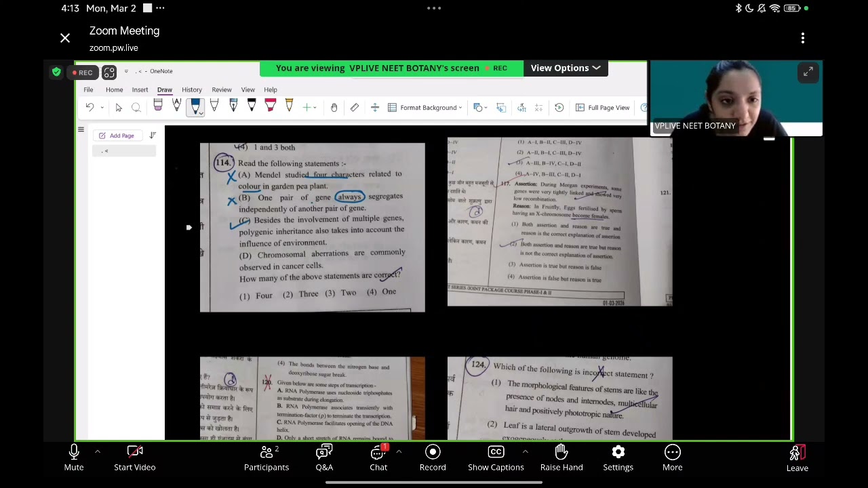Expand the Undo dropdown arrow
Image resolution: width=868 pixels, height=488 pixels.
point(102,107)
